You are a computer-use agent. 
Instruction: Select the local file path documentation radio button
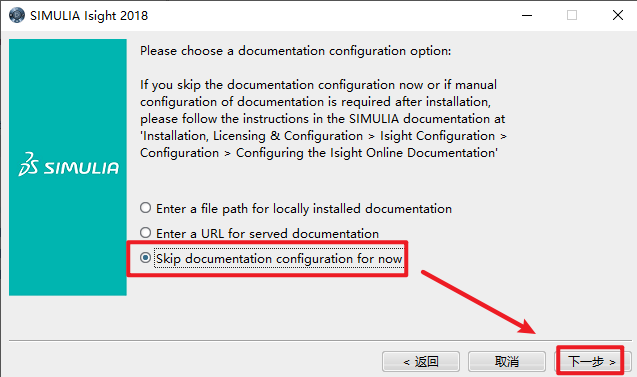click(145, 208)
